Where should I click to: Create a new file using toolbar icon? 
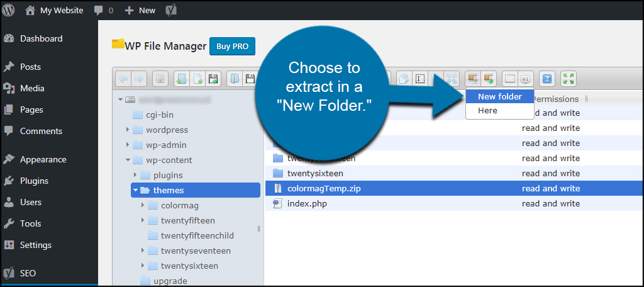(197, 79)
